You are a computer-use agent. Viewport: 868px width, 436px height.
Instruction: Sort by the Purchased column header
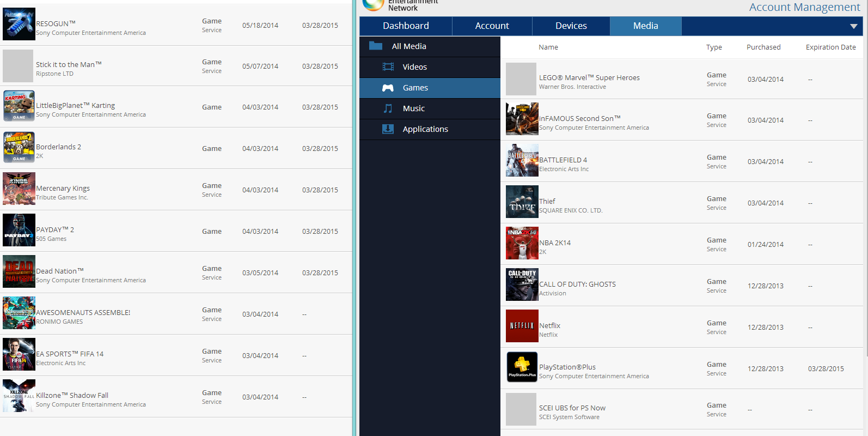(x=763, y=47)
